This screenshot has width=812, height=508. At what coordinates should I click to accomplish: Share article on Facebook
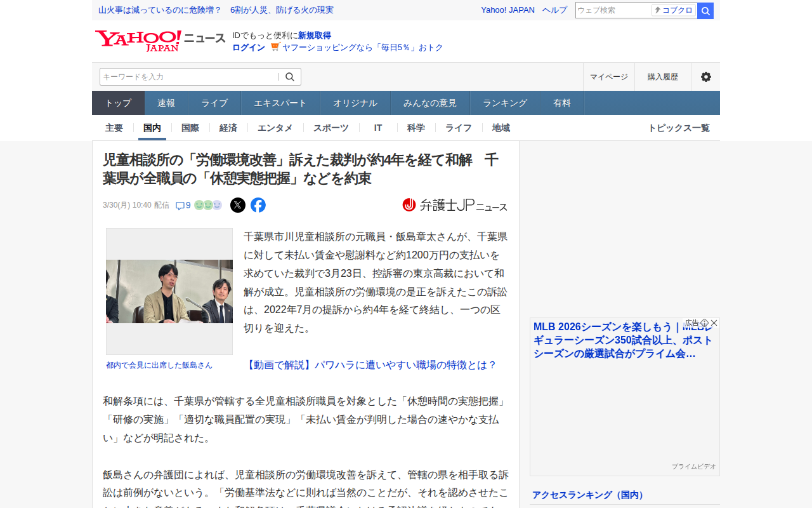tap(258, 205)
